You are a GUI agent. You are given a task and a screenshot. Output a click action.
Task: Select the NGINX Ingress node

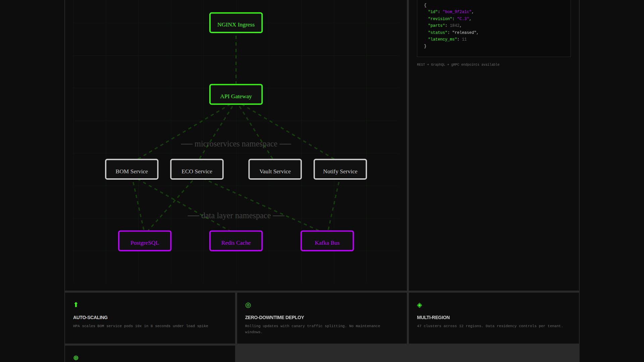click(236, 23)
